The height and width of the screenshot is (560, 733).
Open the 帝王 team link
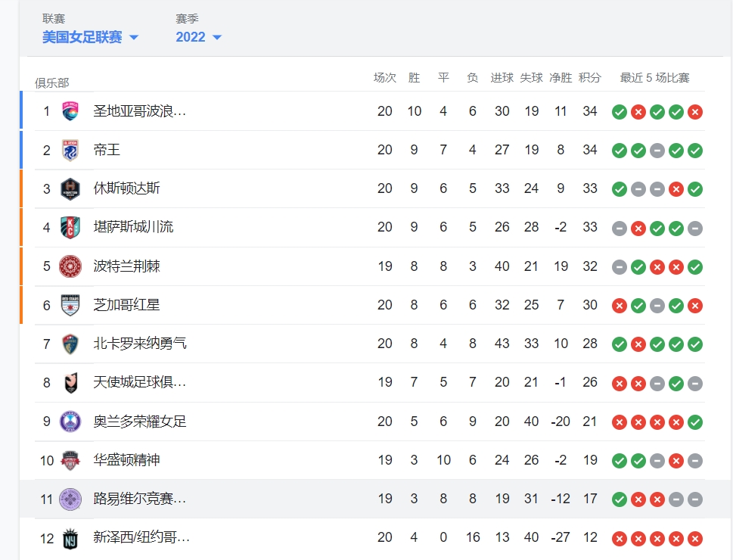click(x=107, y=150)
